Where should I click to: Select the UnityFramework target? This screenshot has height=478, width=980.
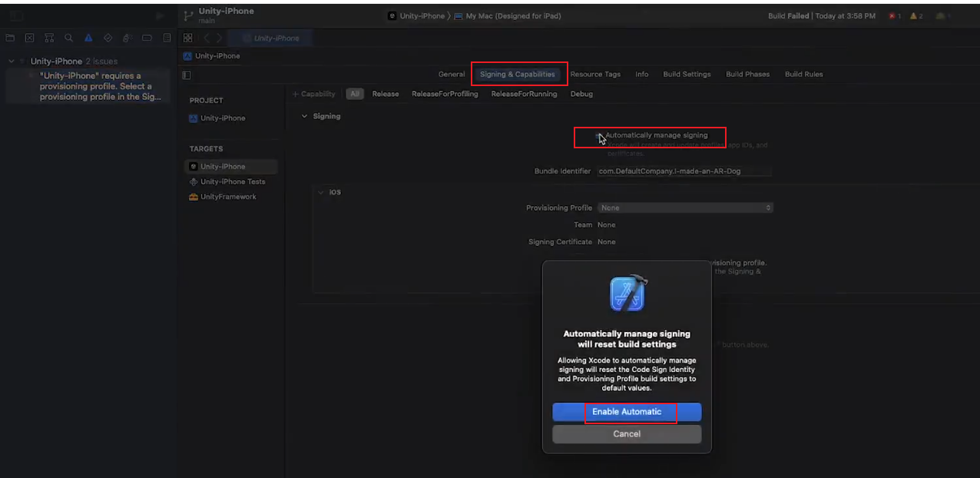tap(223, 197)
